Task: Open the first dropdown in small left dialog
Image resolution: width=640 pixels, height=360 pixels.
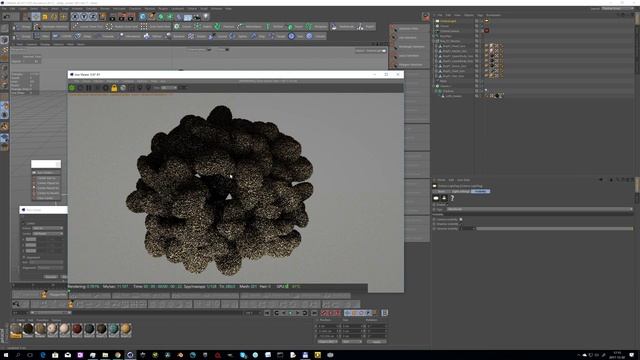Action: [48, 228]
